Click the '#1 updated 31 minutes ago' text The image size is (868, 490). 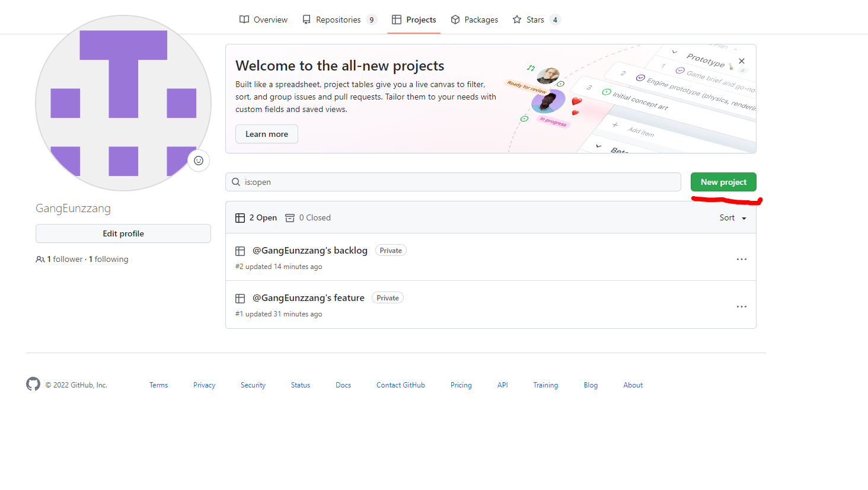279,314
